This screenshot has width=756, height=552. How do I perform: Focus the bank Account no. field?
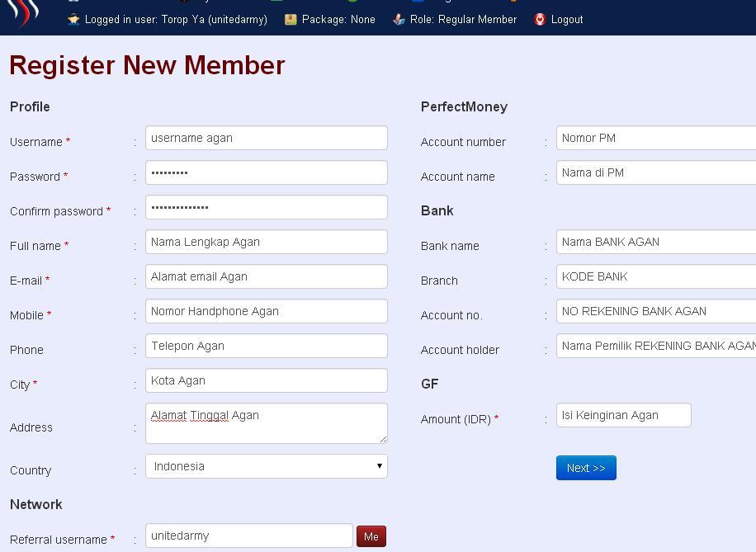pos(656,311)
